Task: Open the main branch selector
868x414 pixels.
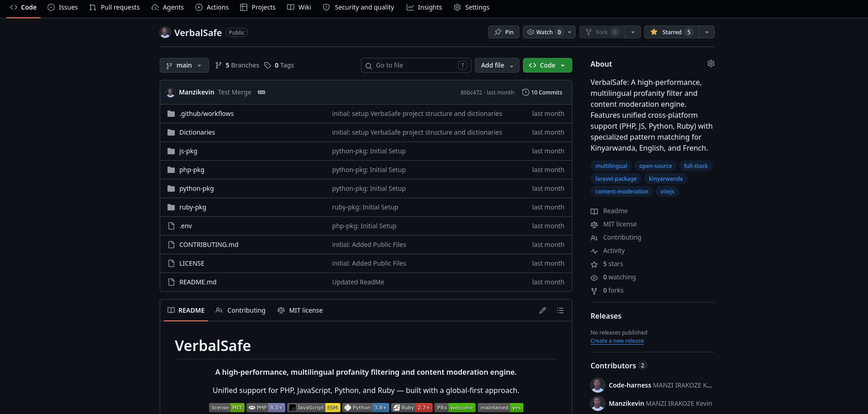Action: pyautogui.click(x=184, y=65)
